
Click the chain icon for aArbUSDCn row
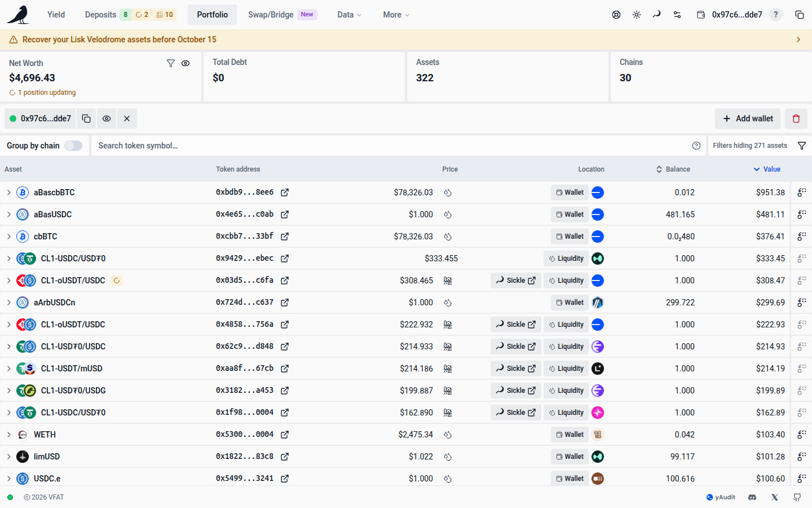pyautogui.click(x=598, y=303)
